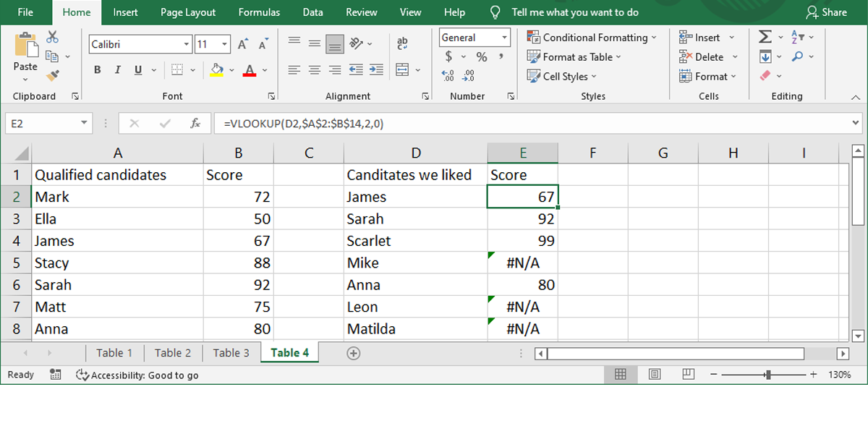Viewport: 868px width, 434px height.
Task: Click the Share button
Action: (827, 12)
